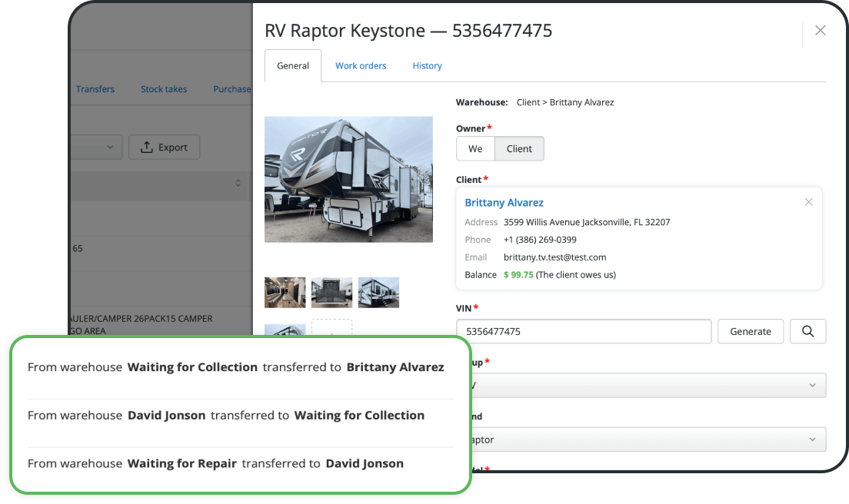Open the VIN search magnifier
Viewport: 849px width, 504px height.
click(807, 331)
